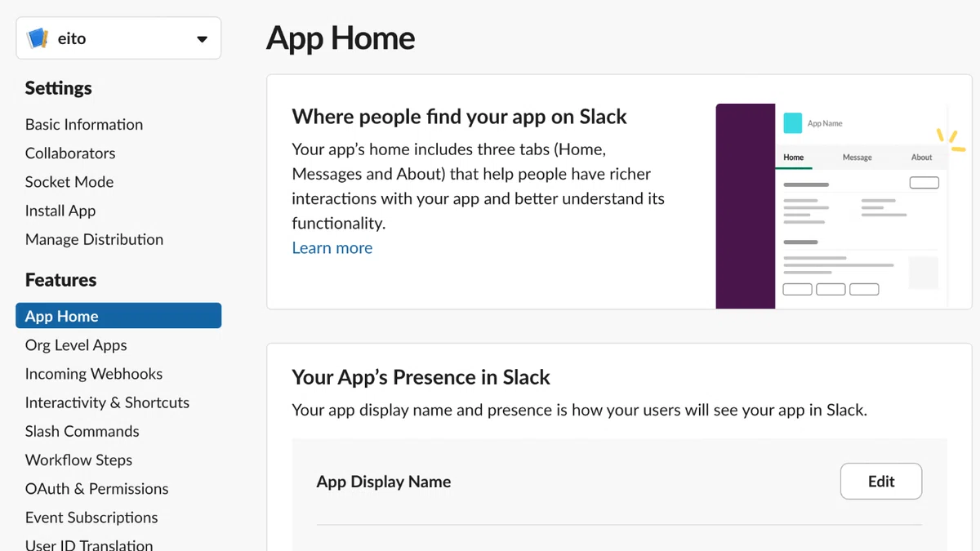
Task: Follow the Learn more link
Action: (x=332, y=248)
